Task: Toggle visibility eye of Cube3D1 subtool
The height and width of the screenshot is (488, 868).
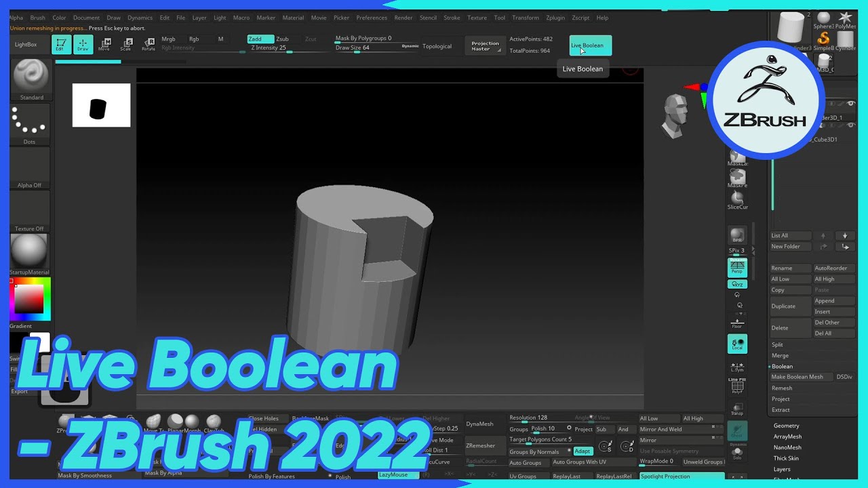Action: tap(850, 125)
